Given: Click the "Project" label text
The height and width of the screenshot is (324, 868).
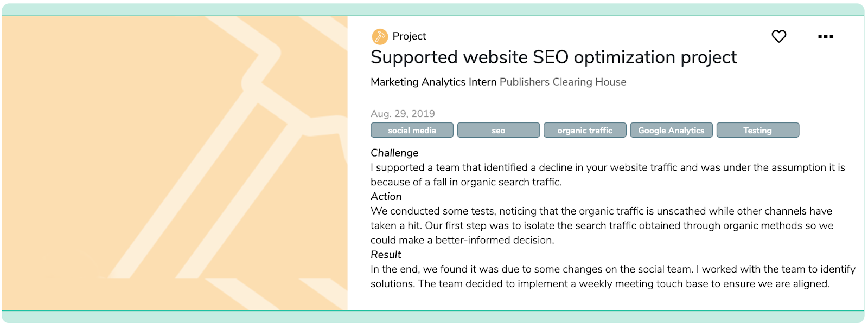Looking at the screenshot, I should [409, 36].
